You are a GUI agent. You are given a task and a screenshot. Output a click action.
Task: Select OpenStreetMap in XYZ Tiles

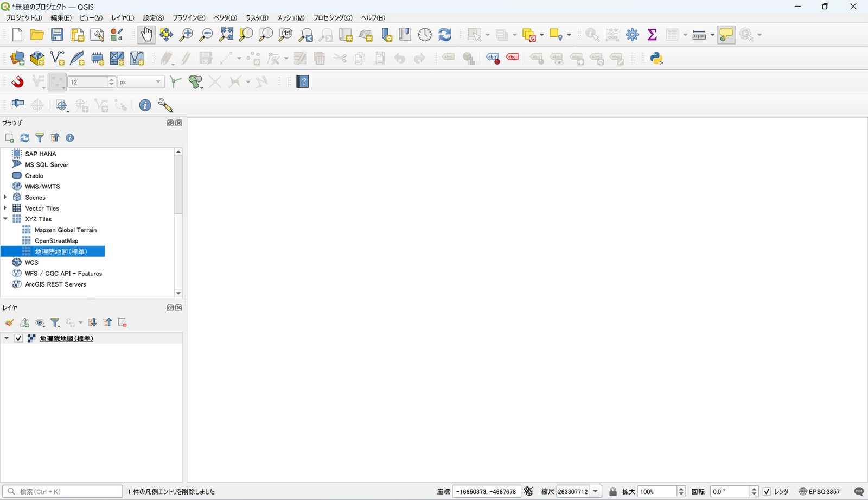pos(56,240)
